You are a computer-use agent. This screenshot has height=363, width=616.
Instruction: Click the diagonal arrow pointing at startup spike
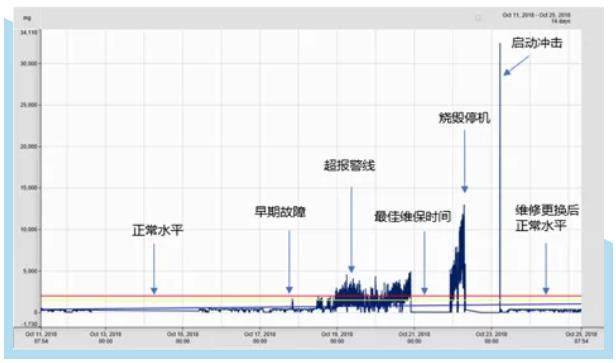(x=517, y=65)
